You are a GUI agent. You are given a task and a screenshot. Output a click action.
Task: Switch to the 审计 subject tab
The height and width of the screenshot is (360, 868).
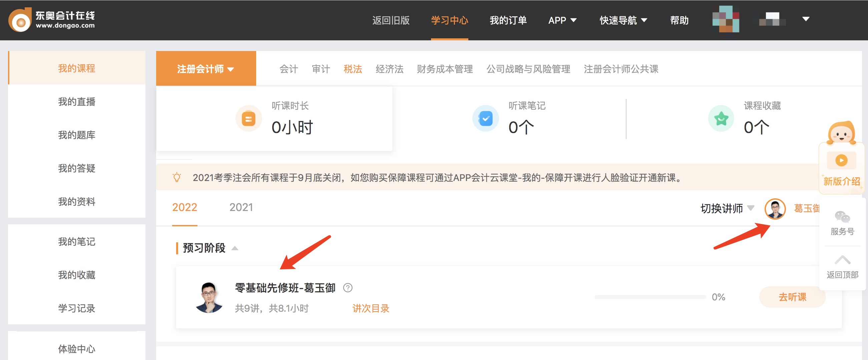click(320, 69)
